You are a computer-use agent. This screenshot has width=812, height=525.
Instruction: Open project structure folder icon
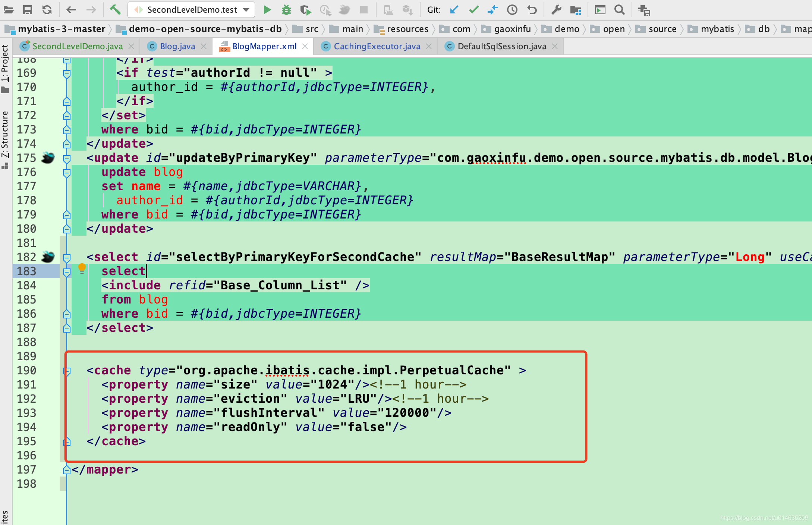[576, 10]
